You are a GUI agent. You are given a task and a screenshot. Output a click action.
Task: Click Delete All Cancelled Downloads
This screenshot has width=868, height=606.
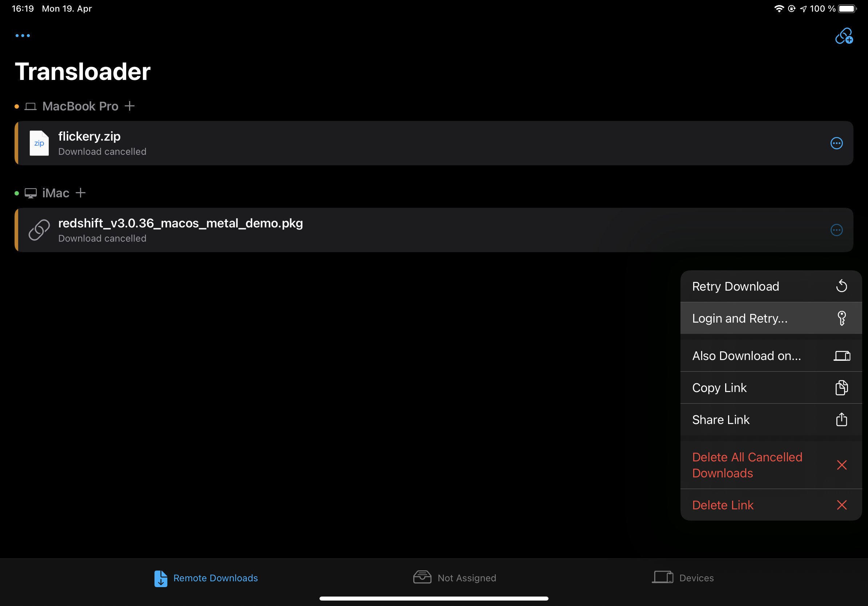[747, 465]
